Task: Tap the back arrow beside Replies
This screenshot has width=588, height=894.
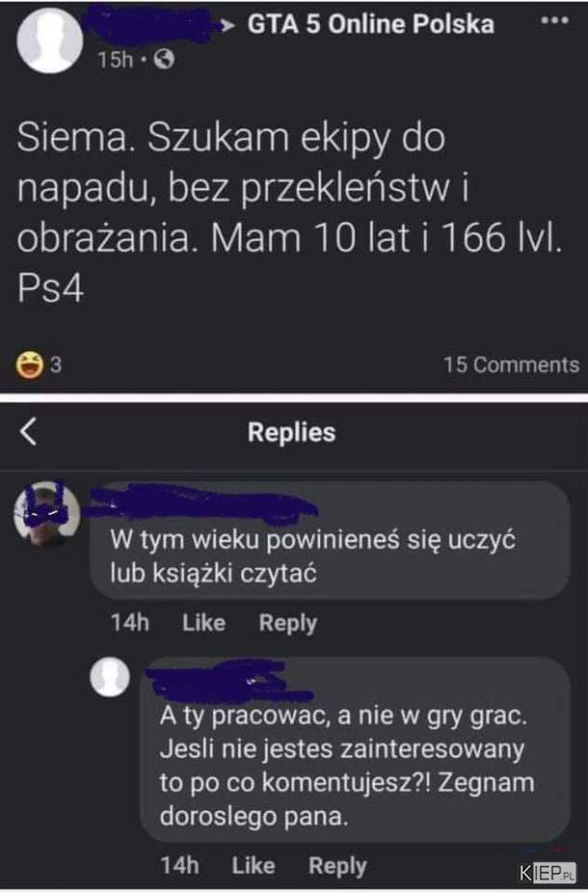Action: tap(28, 432)
